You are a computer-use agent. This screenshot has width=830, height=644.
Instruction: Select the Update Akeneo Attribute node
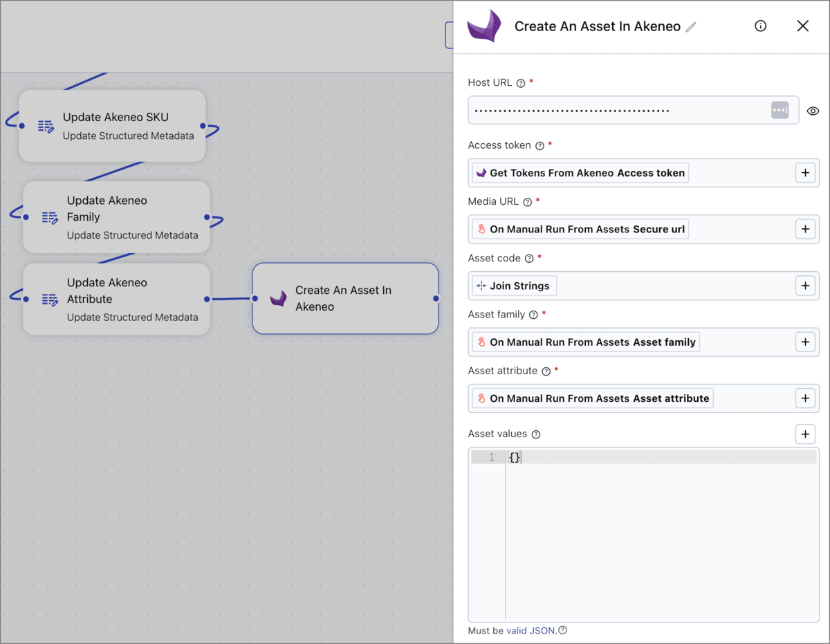tap(116, 299)
